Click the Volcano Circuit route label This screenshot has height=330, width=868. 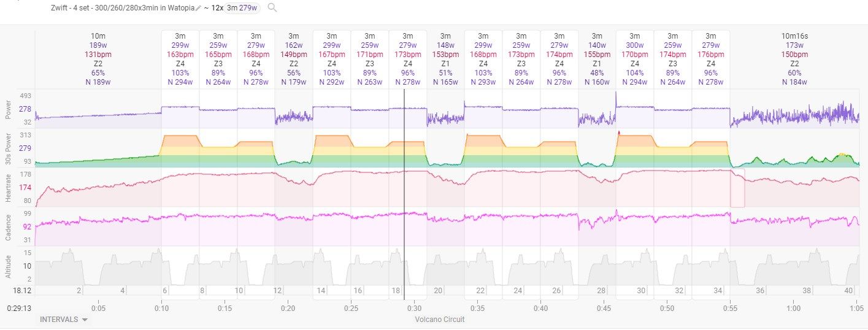[440, 320]
